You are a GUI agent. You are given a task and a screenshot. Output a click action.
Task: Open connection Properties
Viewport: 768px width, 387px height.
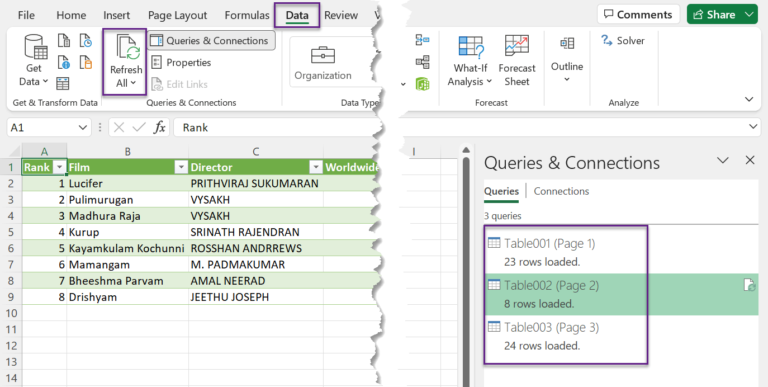(x=181, y=62)
